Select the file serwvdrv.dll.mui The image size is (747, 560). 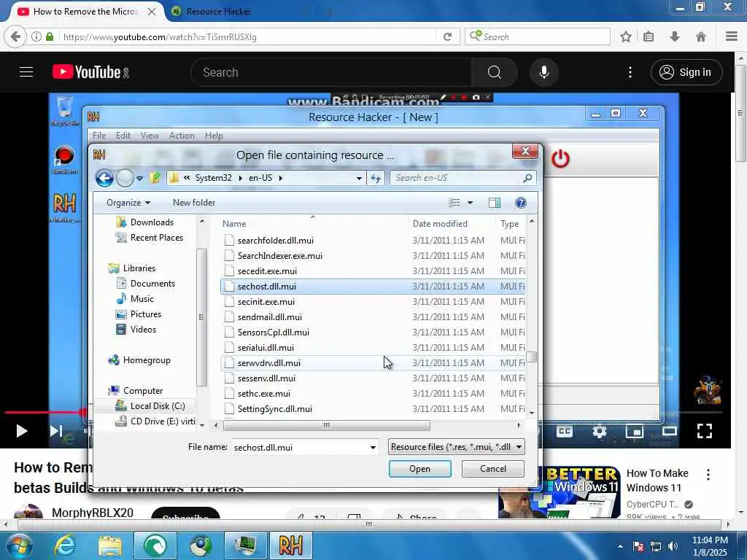[268, 363]
